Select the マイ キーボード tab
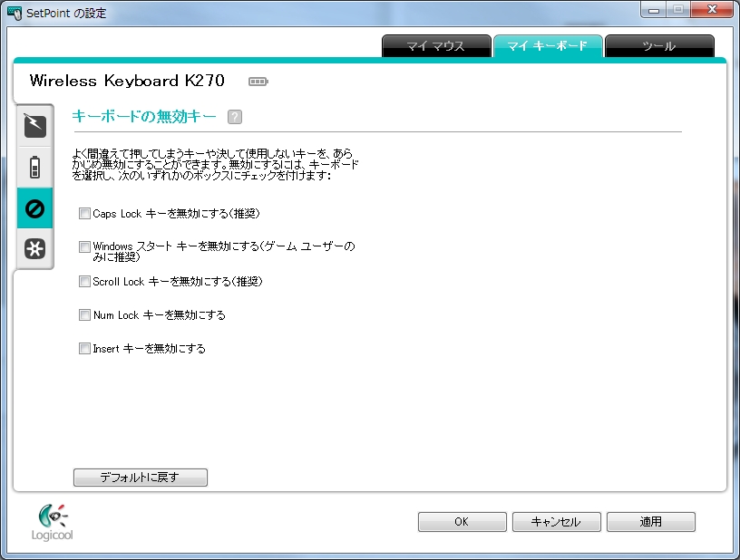Viewport: 740px width, 560px height. [548, 46]
